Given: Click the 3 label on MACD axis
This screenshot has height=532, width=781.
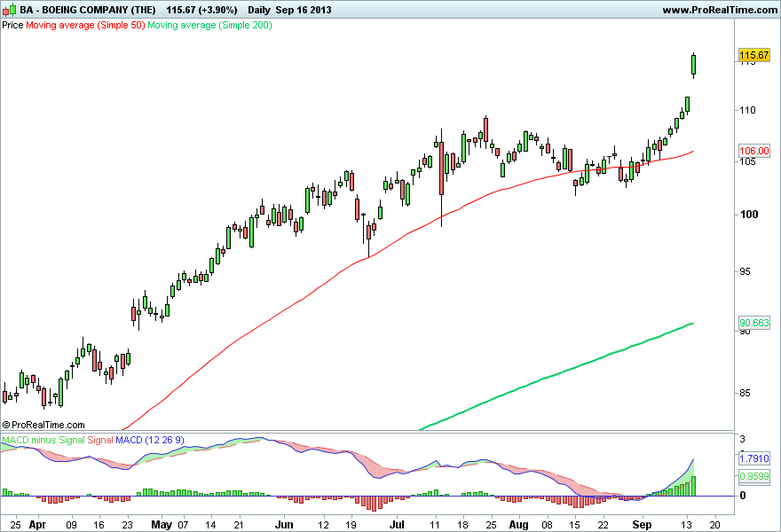Looking at the screenshot, I should click(x=743, y=439).
